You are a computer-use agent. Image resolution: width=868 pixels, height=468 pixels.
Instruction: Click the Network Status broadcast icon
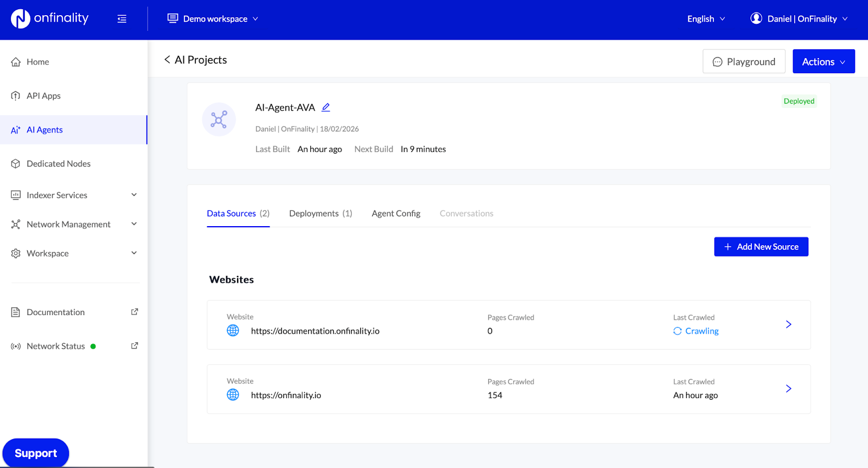16,346
